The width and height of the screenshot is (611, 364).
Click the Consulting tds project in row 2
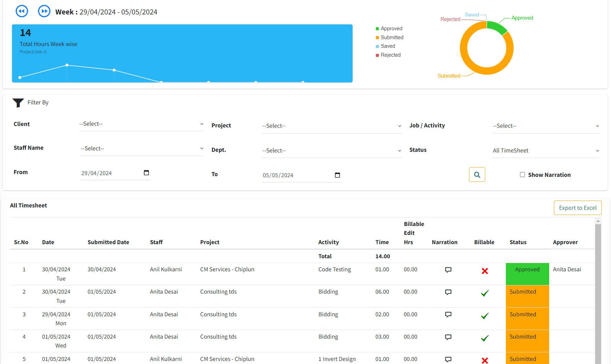[x=218, y=292]
